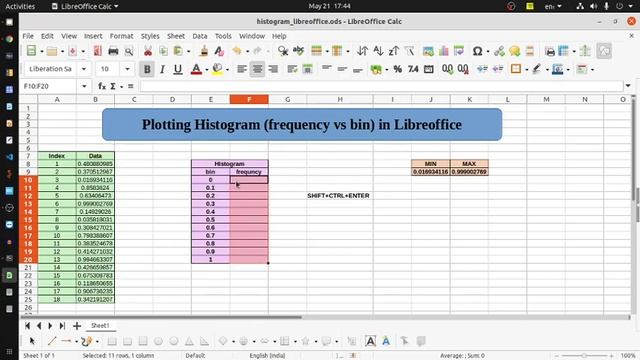Click Insert Text Box icon
This screenshot has height=360, width=640.
tap(370, 341)
